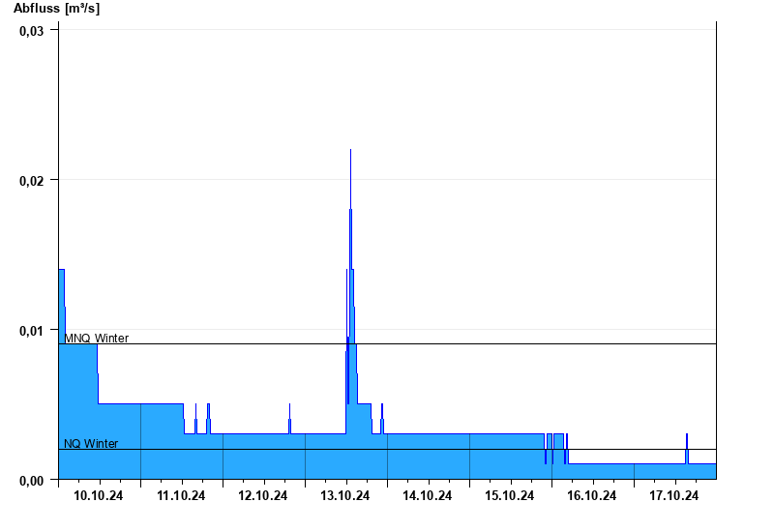The image size is (774, 532).
Task: Click the 0,01 y-axis value
Action: point(32,331)
